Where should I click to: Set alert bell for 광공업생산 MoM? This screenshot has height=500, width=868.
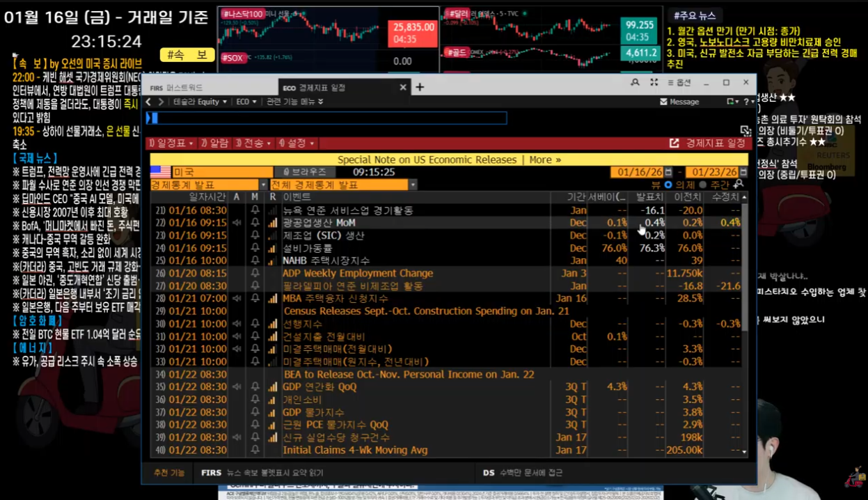coord(255,223)
